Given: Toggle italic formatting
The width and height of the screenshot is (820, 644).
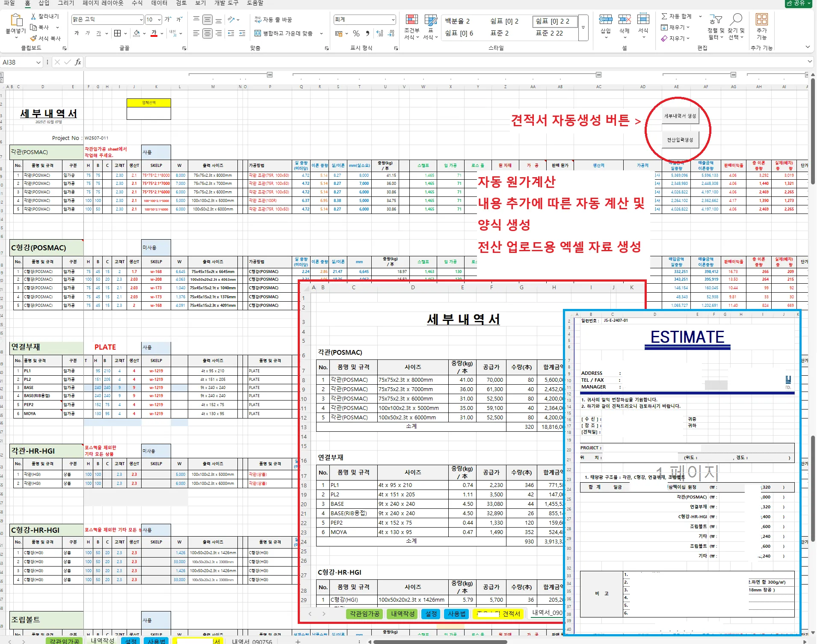Looking at the screenshot, I should click(x=88, y=34).
